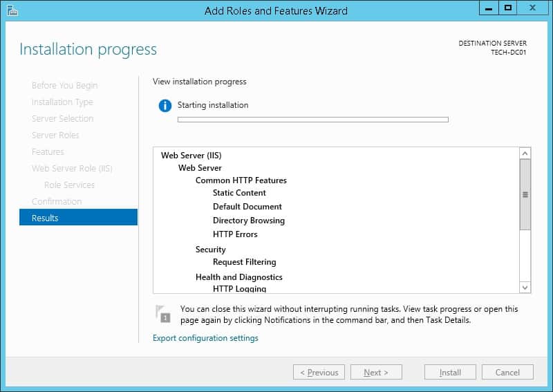Select the Server Selection step

(x=62, y=118)
